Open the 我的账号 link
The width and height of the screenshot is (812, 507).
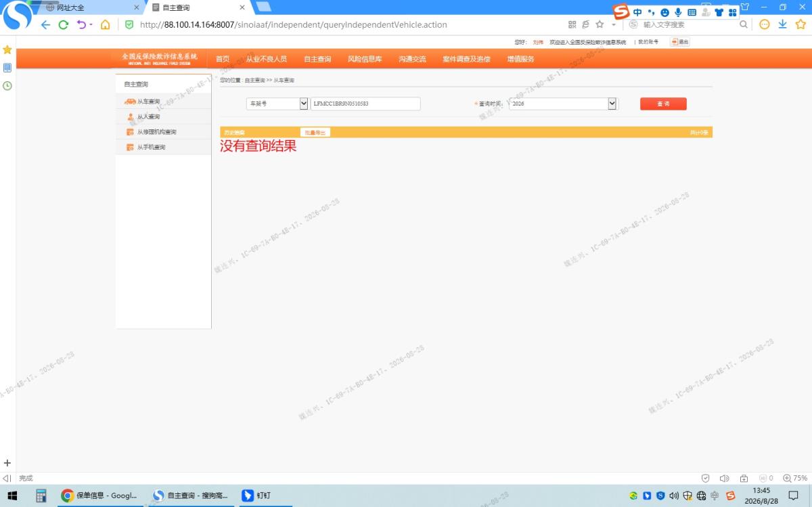pyautogui.click(x=648, y=42)
